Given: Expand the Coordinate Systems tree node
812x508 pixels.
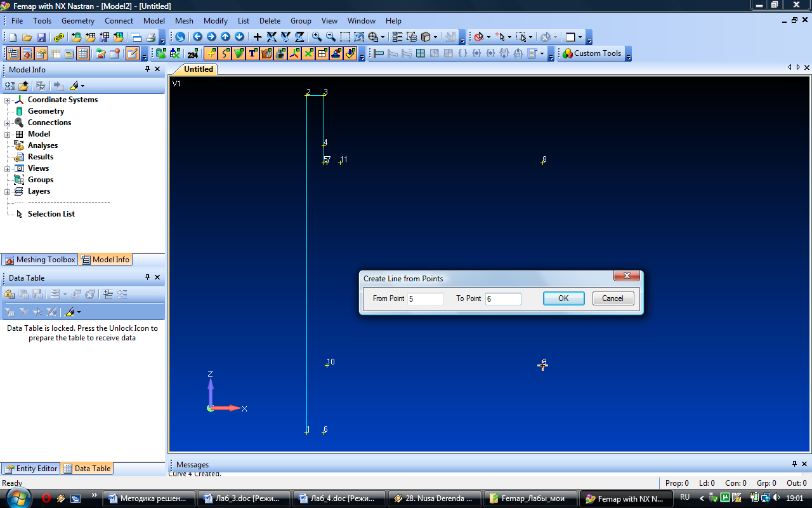Looking at the screenshot, I should click(8, 100).
